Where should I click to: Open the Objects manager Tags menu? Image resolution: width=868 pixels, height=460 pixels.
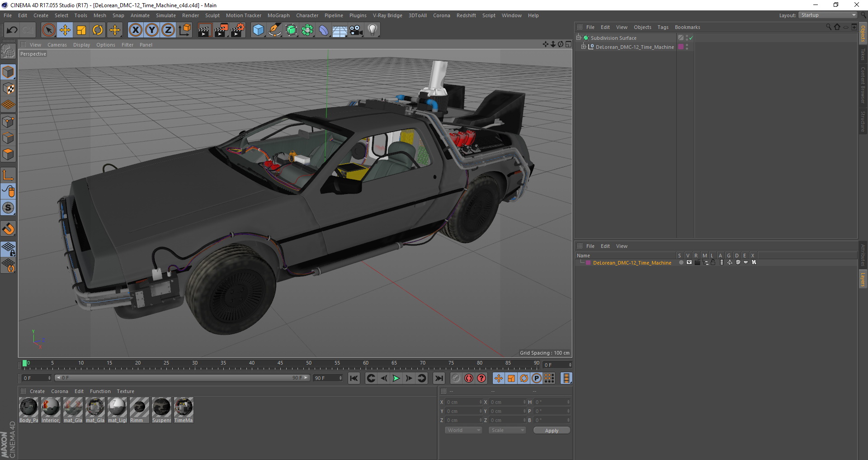(x=663, y=27)
